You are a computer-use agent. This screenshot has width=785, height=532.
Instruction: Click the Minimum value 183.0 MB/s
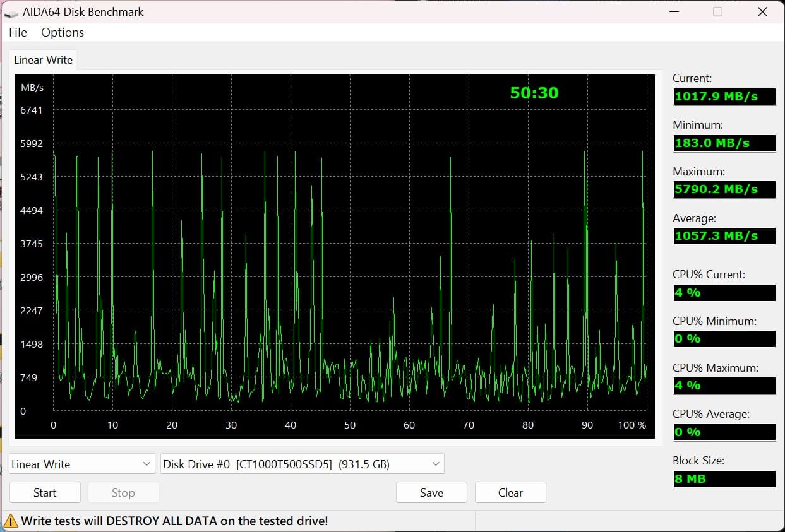pyautogui.click(x=724, y=143)
